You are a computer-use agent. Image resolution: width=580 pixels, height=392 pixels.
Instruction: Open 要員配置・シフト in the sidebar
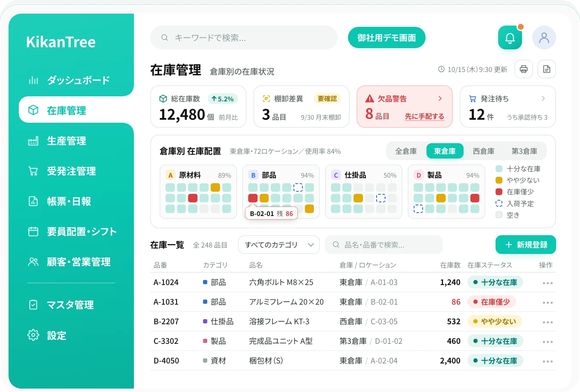71,231
